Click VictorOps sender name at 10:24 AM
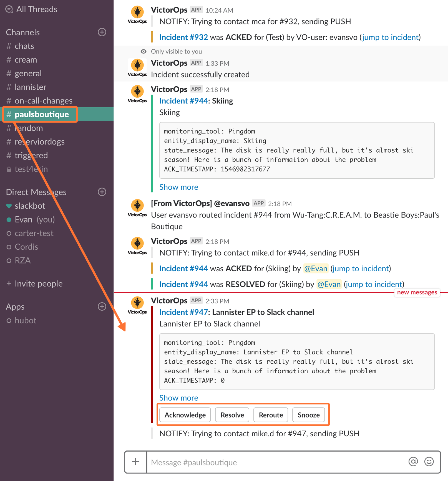The height and width of the screenshot is (481, 448). tap(169, 10)
